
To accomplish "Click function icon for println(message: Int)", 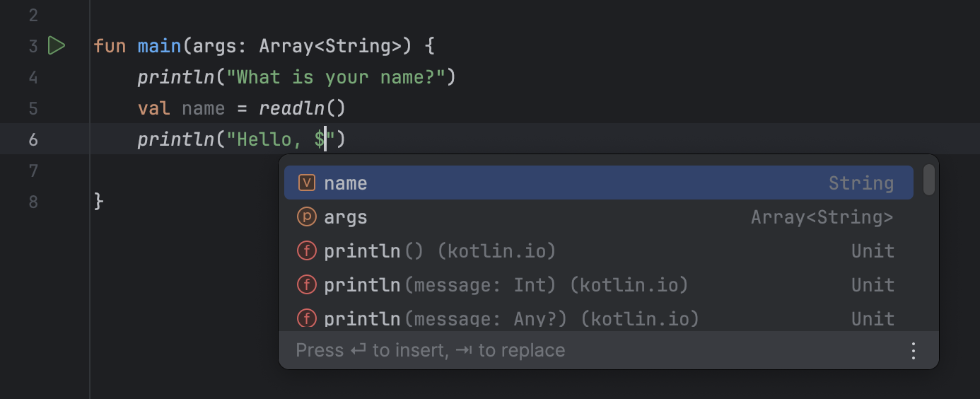I will [x=306, y=285].
